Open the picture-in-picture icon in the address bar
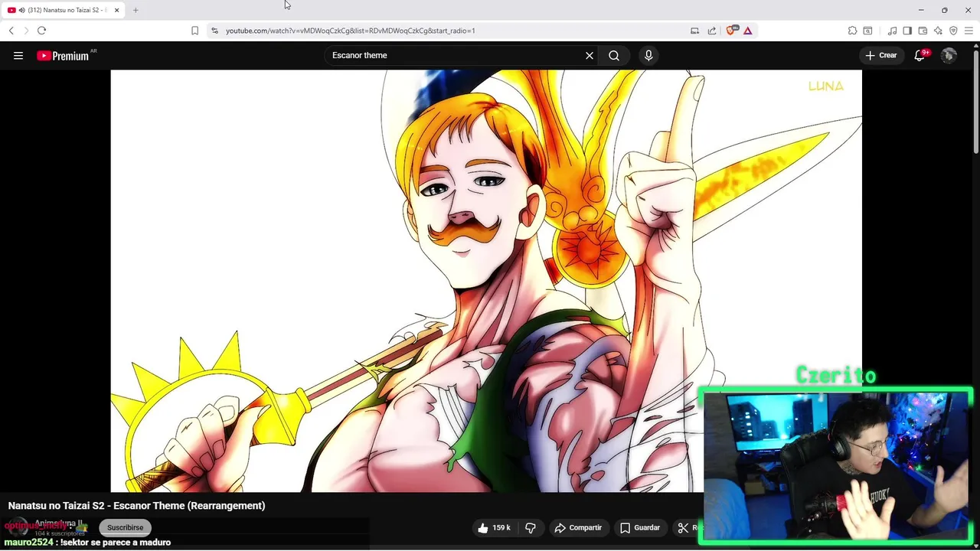 tap(694, 31)
